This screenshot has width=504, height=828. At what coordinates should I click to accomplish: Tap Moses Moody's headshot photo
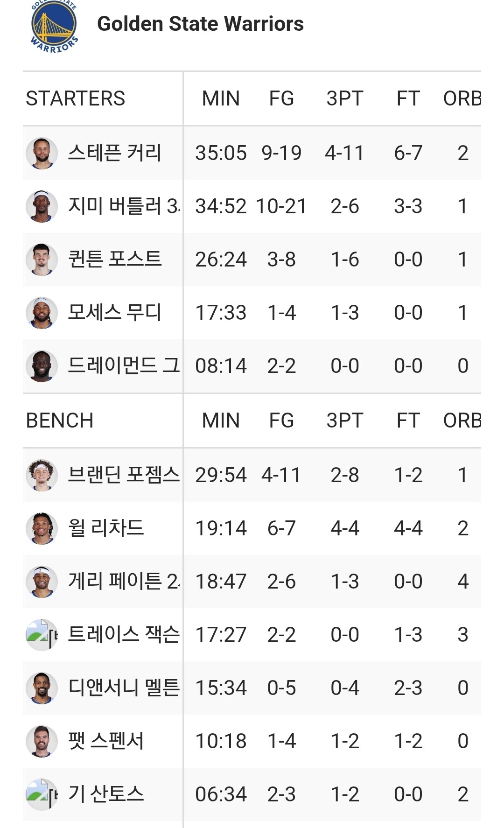[x=42, y=313]
